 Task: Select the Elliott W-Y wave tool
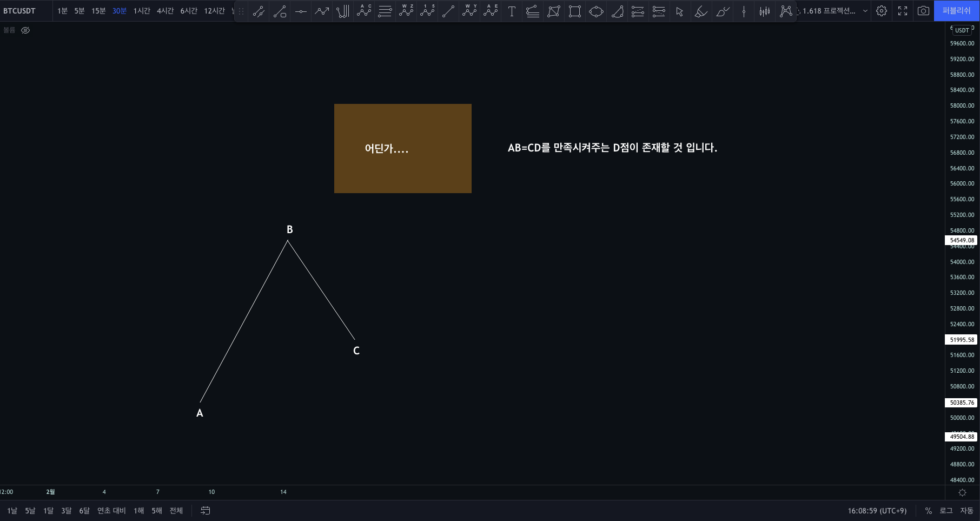point(469,11)
